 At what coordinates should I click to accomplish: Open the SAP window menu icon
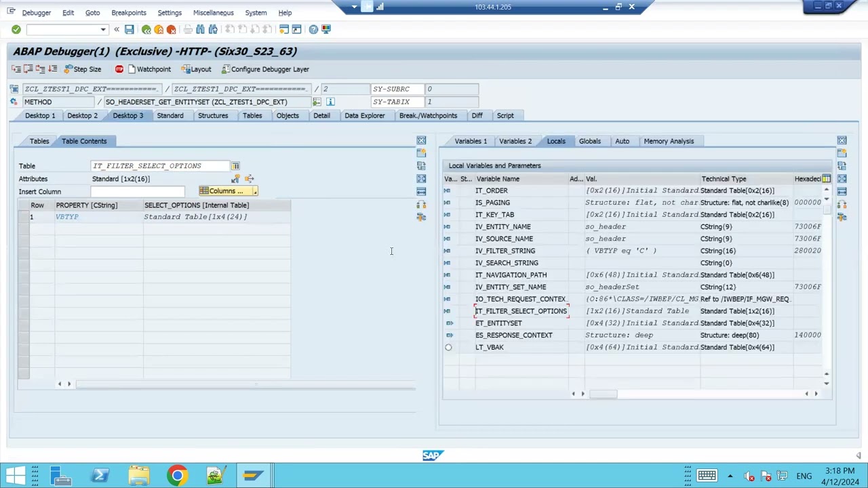11,12
